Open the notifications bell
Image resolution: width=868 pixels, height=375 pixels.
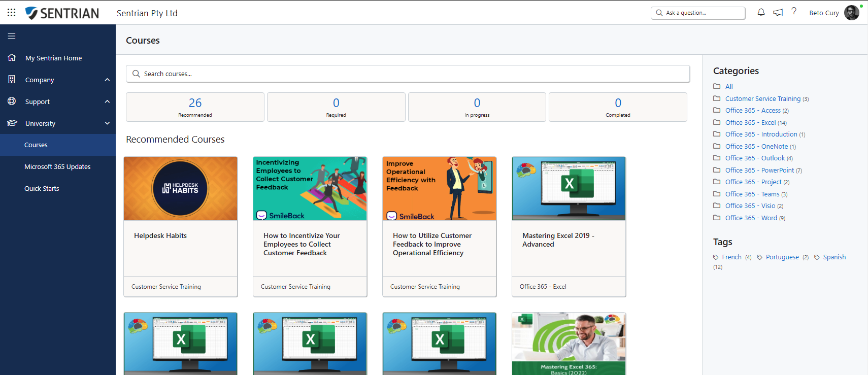point(761,13)
